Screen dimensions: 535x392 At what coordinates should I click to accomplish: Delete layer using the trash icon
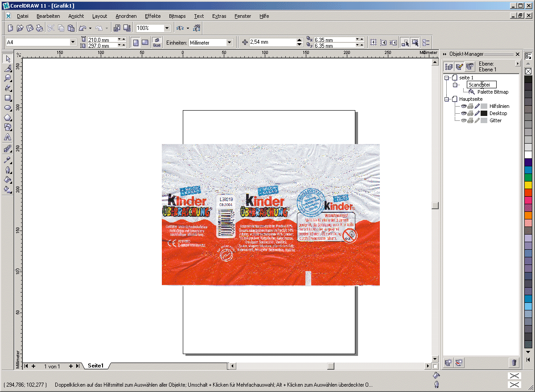pos(514,363)
